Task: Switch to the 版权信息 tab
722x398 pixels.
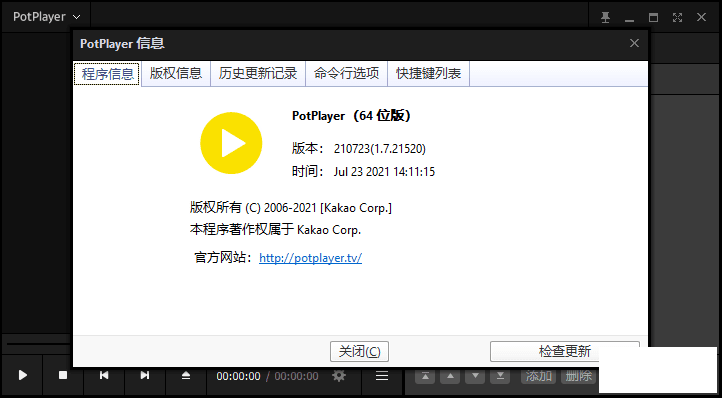Action: click(176, 73)
